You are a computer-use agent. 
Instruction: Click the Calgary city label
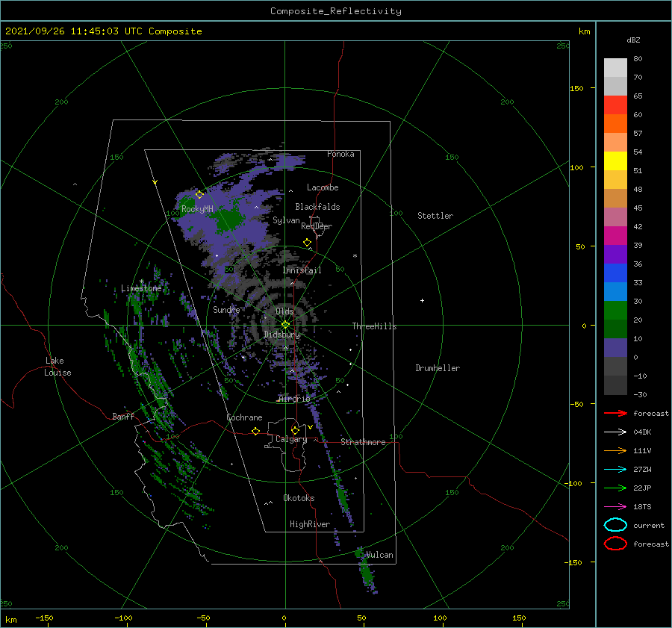point(291,439)
